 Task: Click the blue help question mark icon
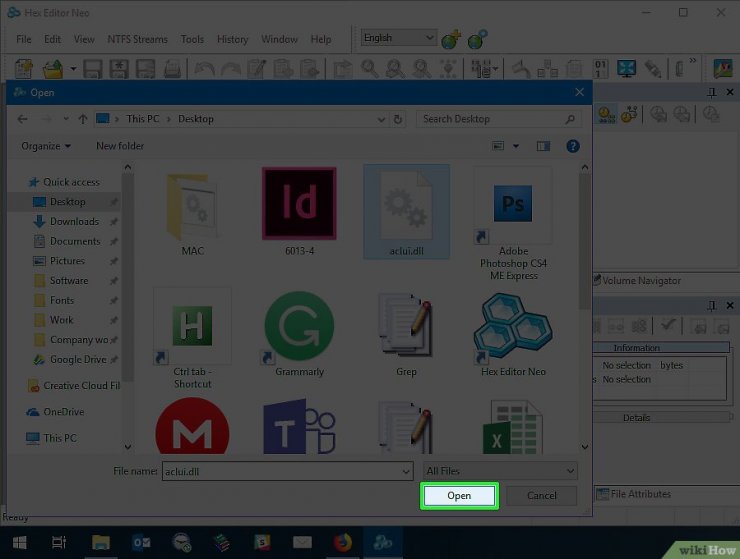pyautogui.click(x=572, y=146)
